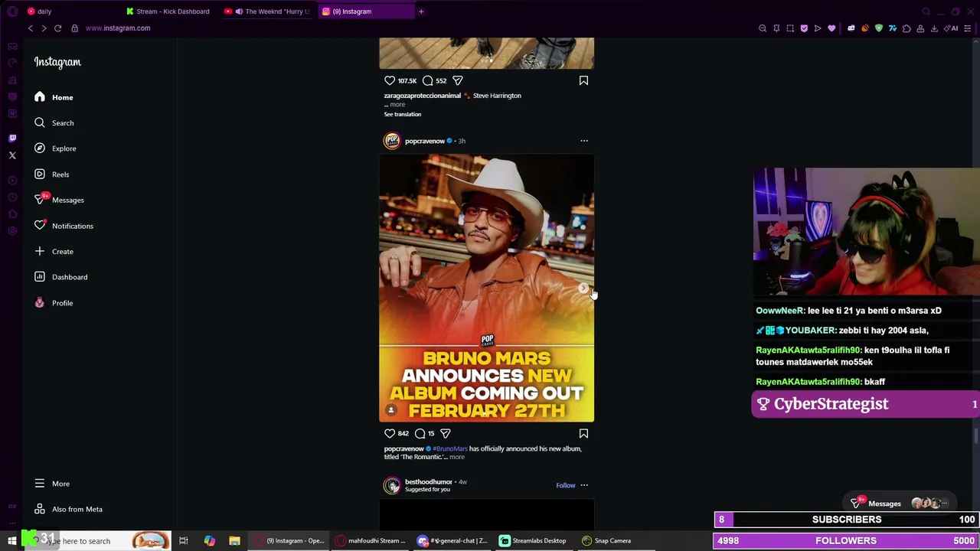980x551 pixels.
Task: Go forward in browser history
Action: pos(44,28)
